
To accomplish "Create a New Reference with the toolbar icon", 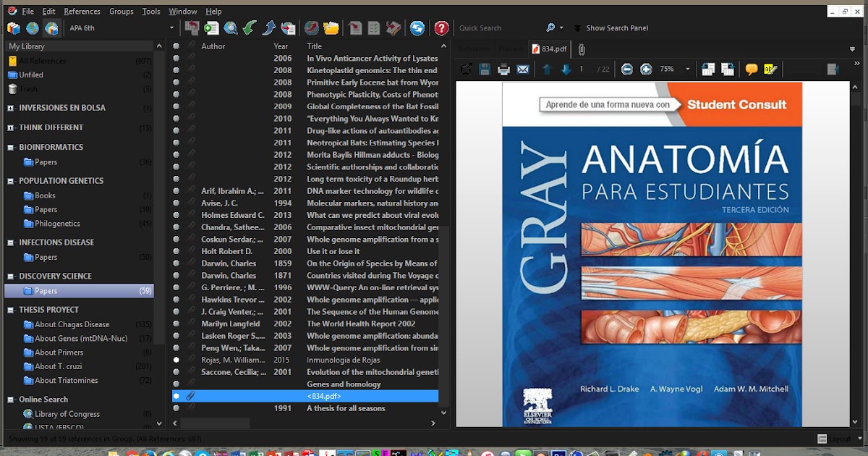I will click(211, 28).
